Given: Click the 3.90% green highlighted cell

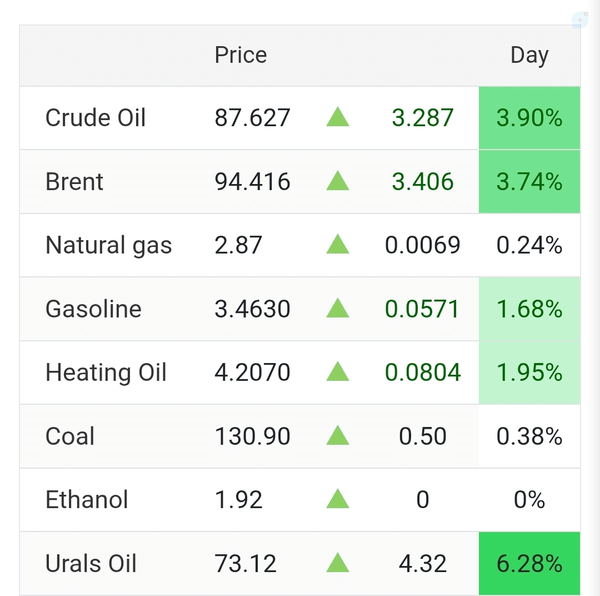Looking at the screenshot, I should click(x=530, y=118).
